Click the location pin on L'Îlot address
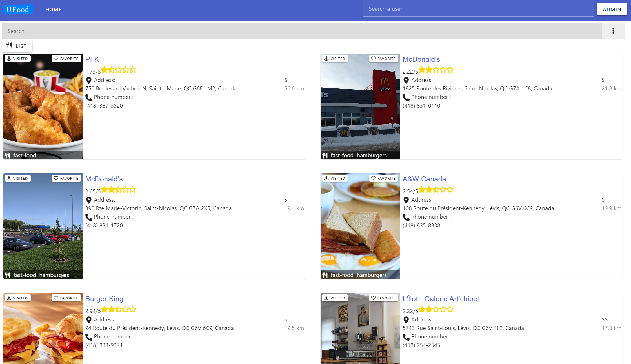Image resolution: width=631 pixels, height=364 pixels. pyautogui.click(x=406, y=320)
